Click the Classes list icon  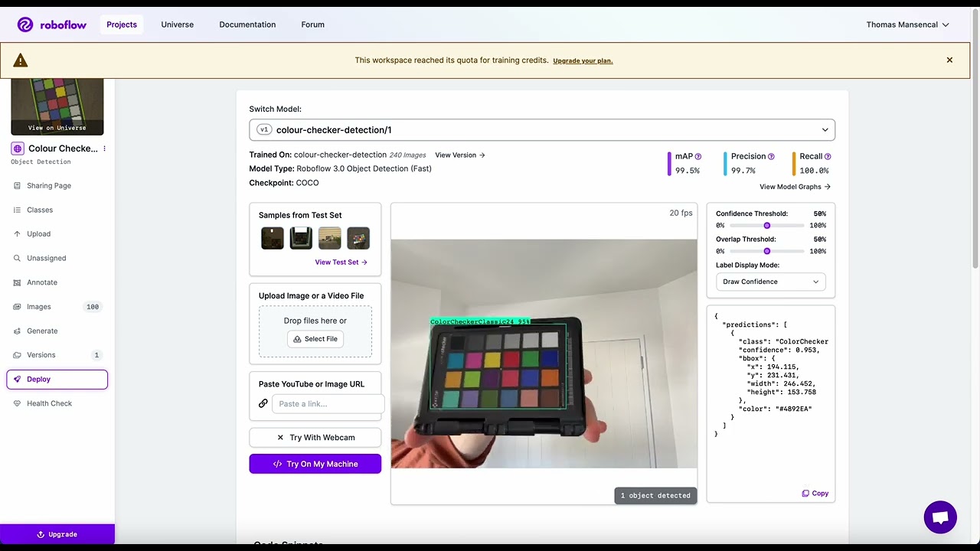[18, 210]
